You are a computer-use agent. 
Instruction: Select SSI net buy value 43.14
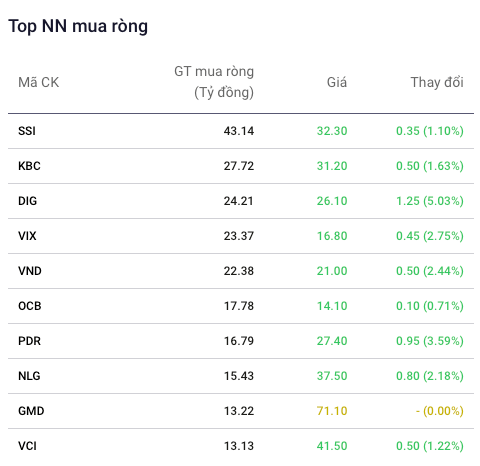point(239,131)
